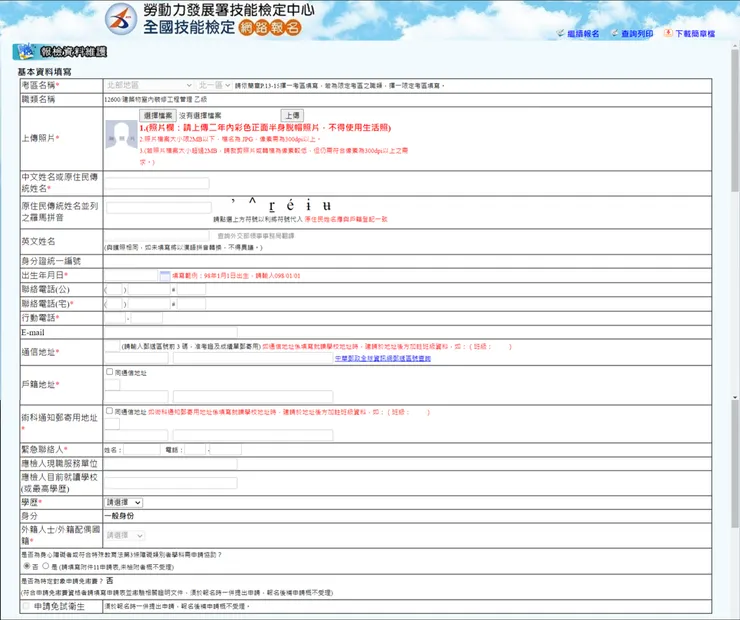Click the 緊急聯絡人 姓名 input field
740x620 pixels.
pyautogui.click(x=142, y=450)
